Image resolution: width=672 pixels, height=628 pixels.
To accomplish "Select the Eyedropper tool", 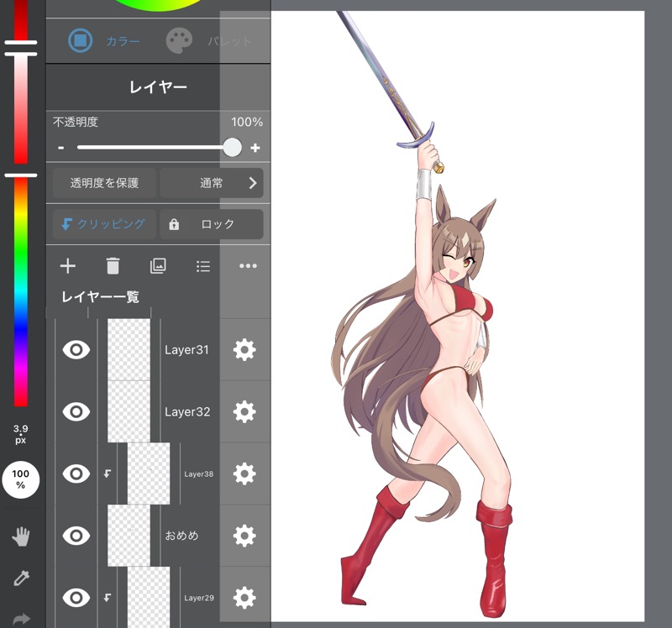I will coord(21,578).
